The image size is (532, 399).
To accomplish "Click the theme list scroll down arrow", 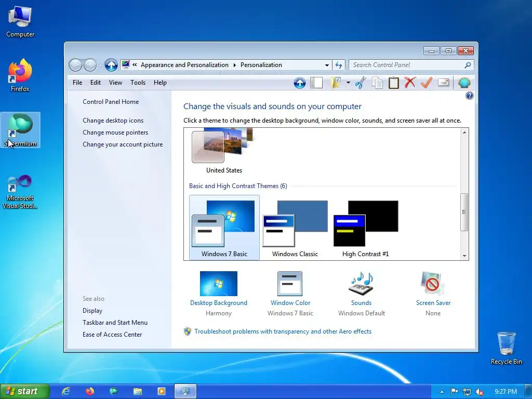I will pyautogui.click(x=464, y=256).
